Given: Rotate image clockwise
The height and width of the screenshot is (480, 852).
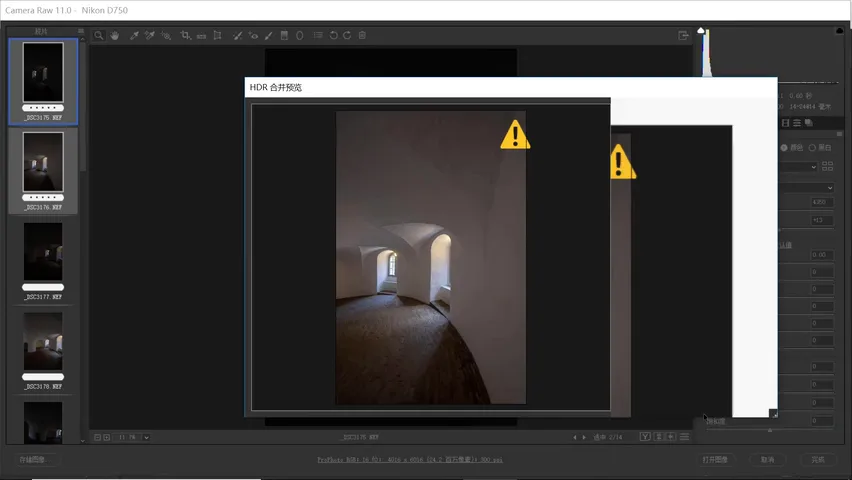Looking at the screenshot, I should pos(347,35).
